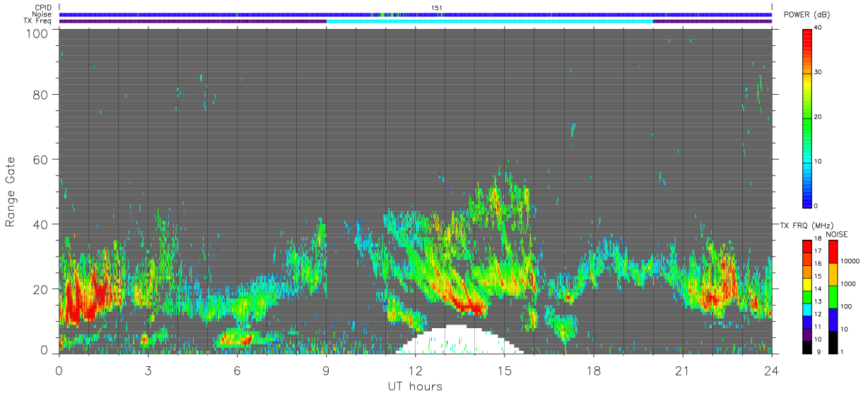Click the TX FRQ (MHz) colorbar
Image resolution: width=868 pixels, height=401 pixels.
tap(807, 296)
